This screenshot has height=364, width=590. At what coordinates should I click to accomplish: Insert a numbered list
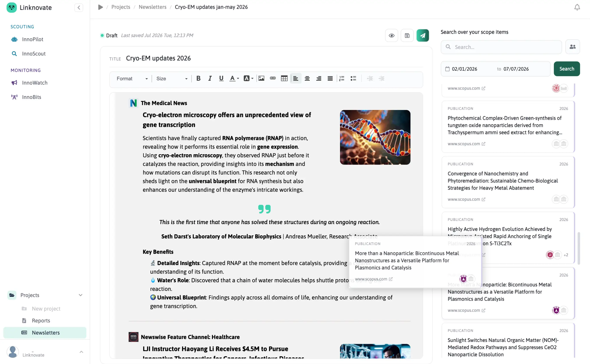pos(342,79)
